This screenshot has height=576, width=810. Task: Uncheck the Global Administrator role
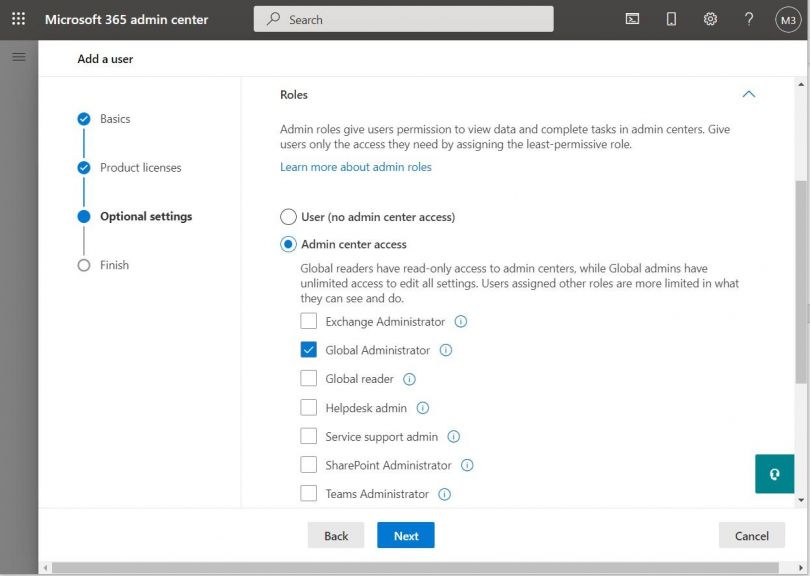310,350
